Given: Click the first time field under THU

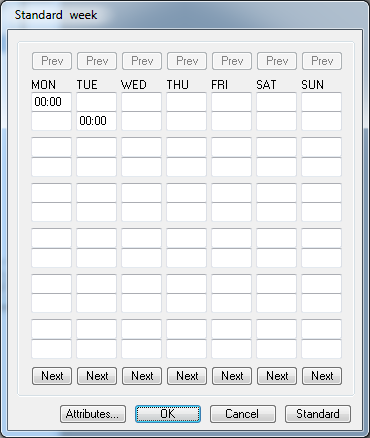Looking at the screenshot, I should (186, 102).
